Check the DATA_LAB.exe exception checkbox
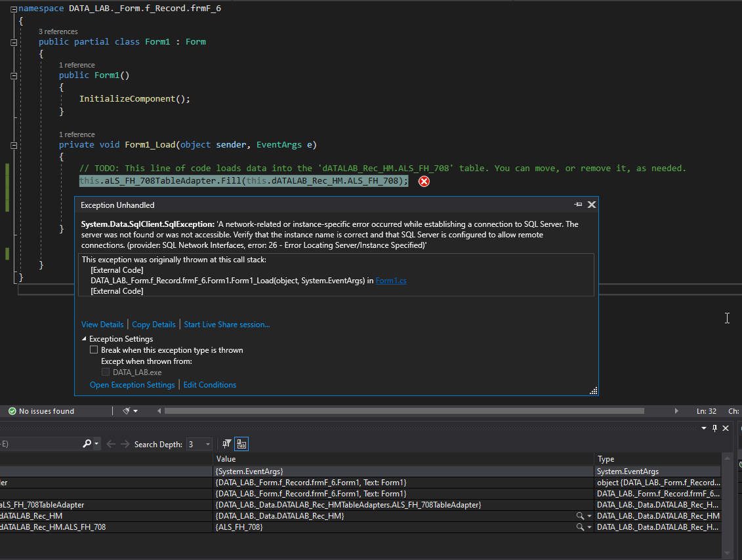The height and width of the screenshot is (560, 742). click(106, 372)
